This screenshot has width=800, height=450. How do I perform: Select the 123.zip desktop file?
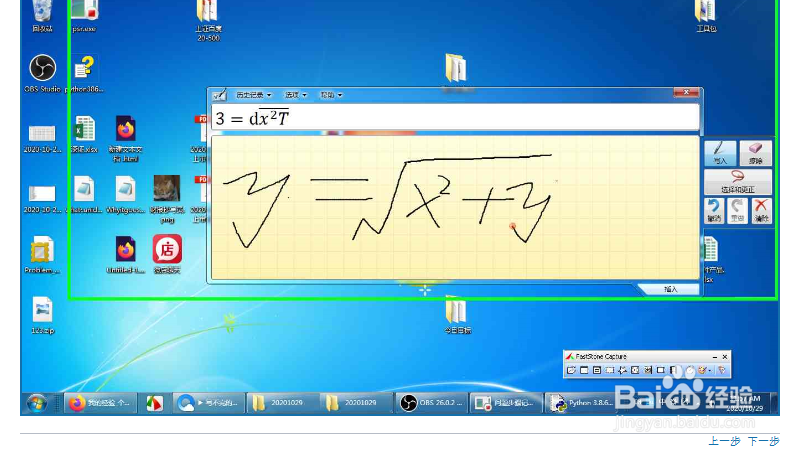coord(42,315)
